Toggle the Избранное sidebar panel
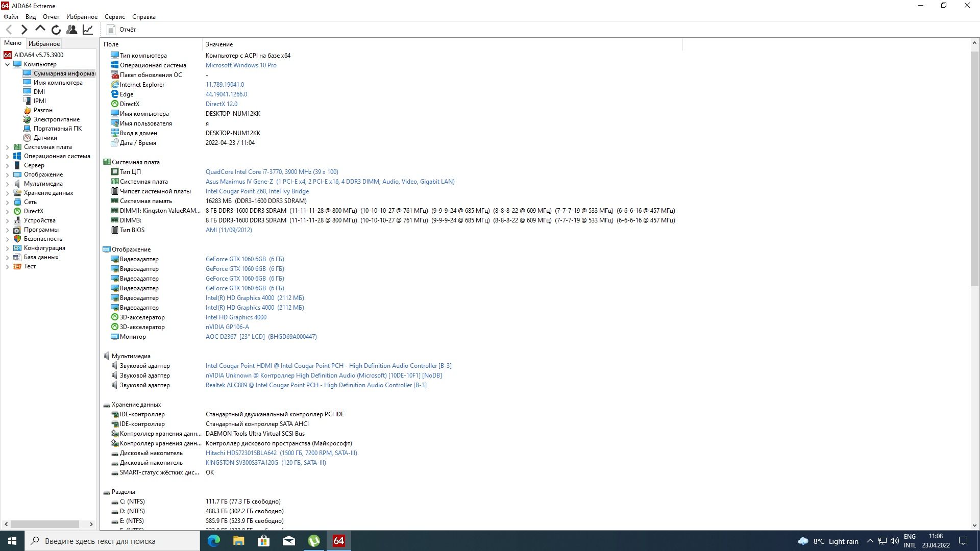 click(x=44, y=43)
